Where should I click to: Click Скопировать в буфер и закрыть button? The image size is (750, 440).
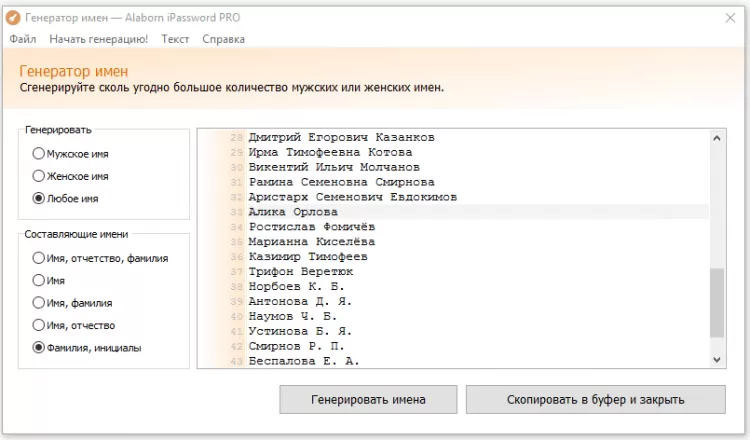pyautogui.click(x=595, y=399)
